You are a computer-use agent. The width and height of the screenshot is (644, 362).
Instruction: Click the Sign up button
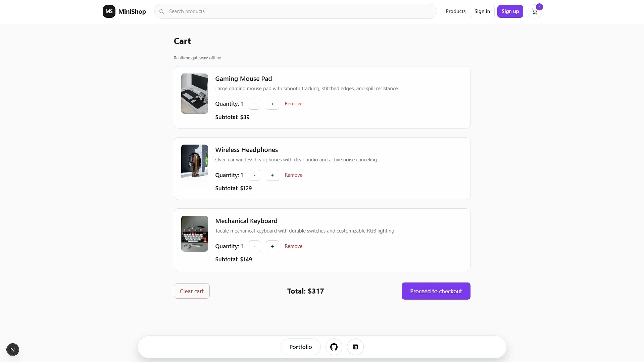510,11
